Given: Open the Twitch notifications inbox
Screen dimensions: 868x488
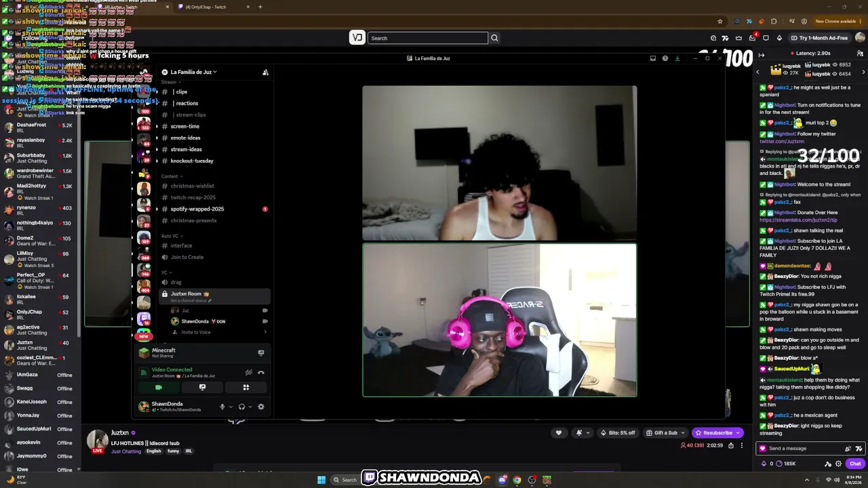Looking at the screenshot, I should click(x=752, y=38).
